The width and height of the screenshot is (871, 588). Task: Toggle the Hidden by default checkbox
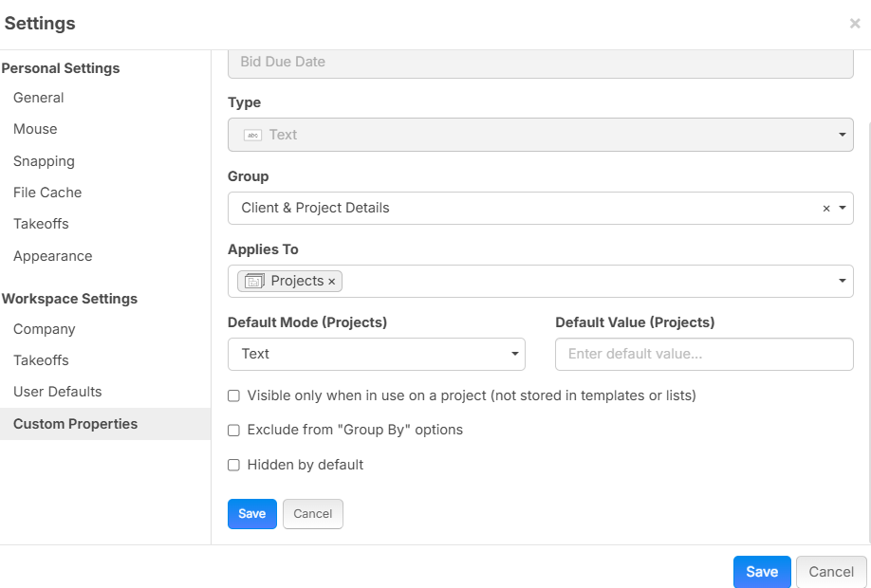(233, 466)
